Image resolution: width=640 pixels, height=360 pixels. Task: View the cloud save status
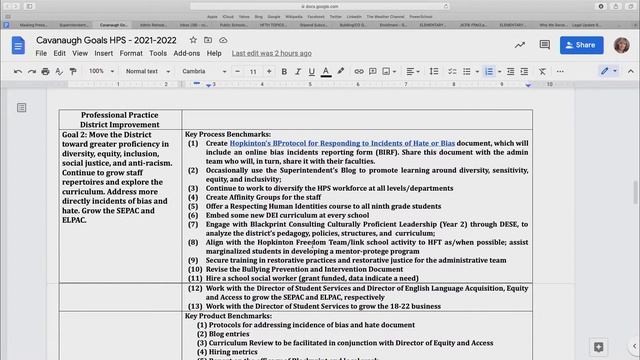click(223, 40)
